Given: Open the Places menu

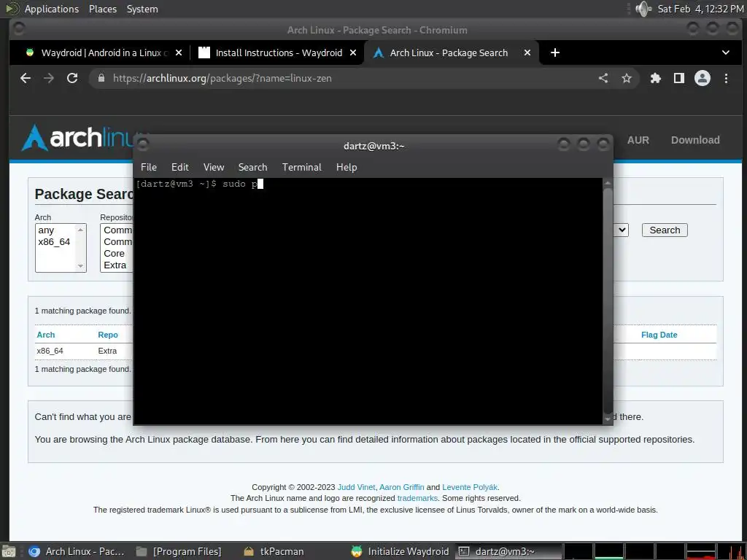Looking at the screenshot, I should 102,9.
